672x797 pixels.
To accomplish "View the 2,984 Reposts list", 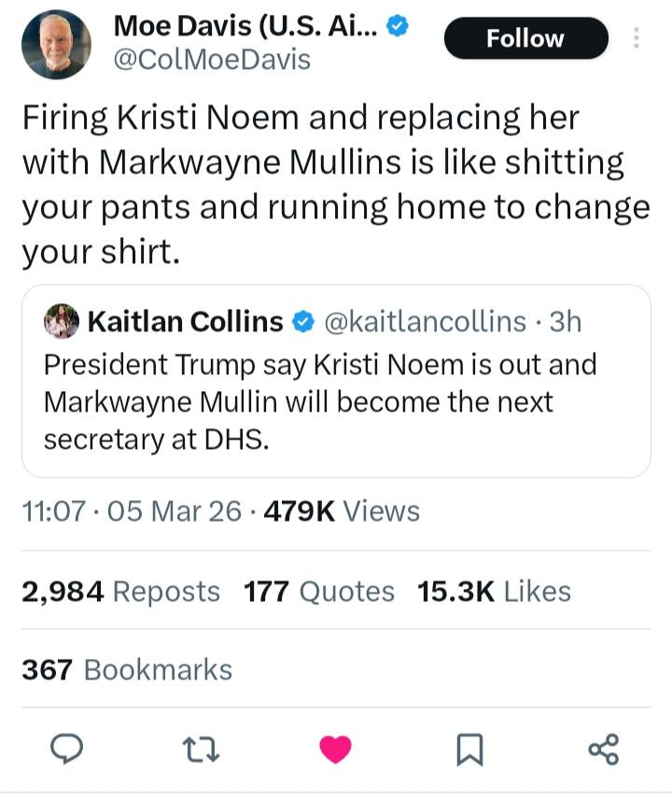I will pyautogui.click(x=120, y=591).
